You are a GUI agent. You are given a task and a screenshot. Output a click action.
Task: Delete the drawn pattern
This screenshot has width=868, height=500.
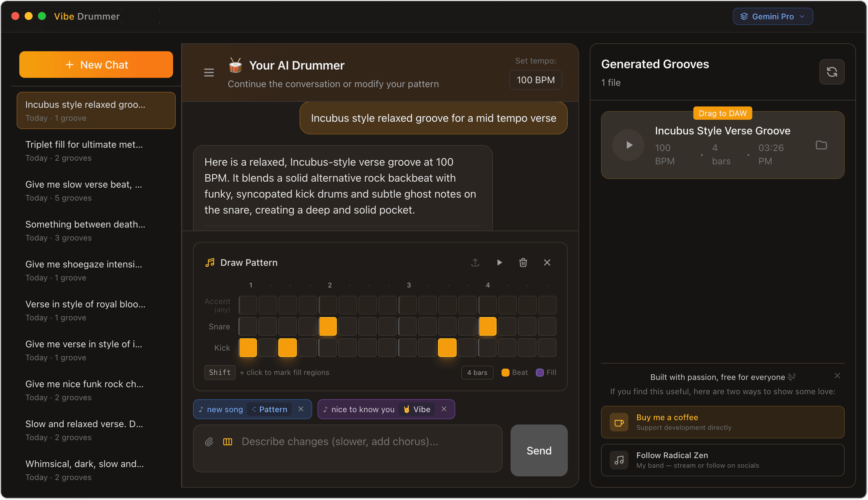[523, 262]
